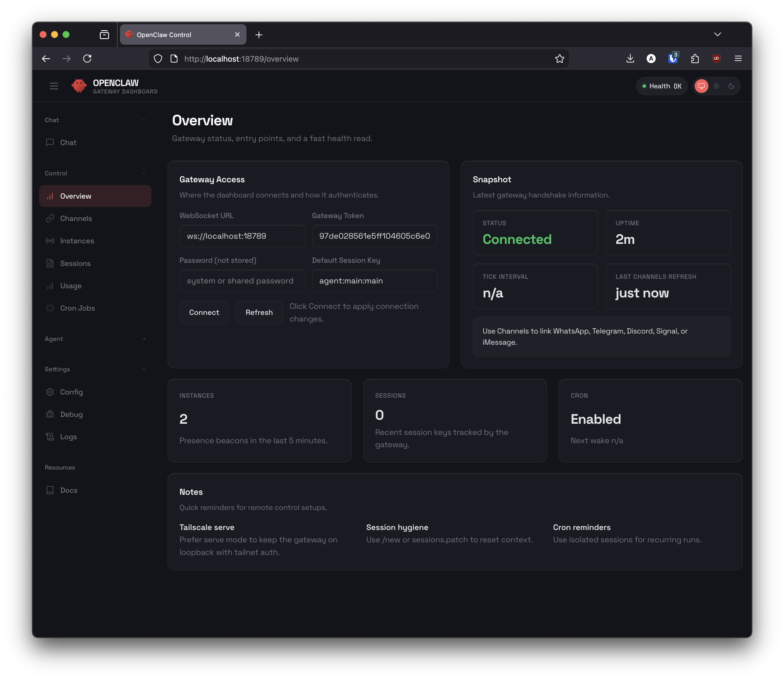This screenshot has width=784, height=680.
Task: Click the Gateway Token field
Action: [x=374, y=236]
